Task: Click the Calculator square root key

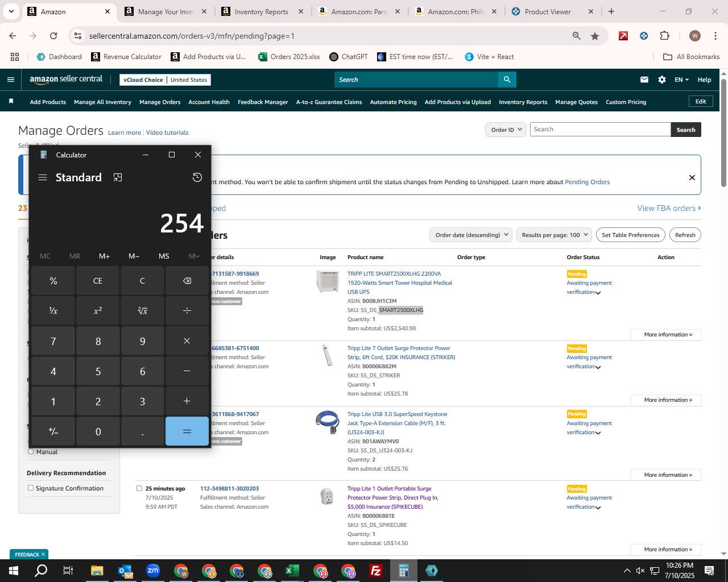Action: click(x=142, y=310)
